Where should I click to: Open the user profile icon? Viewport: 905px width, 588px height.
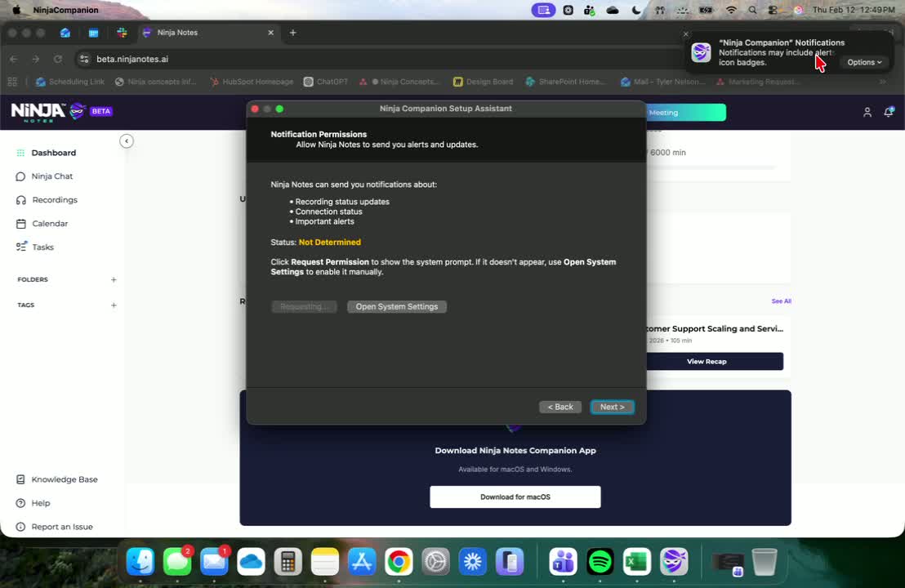867,113
